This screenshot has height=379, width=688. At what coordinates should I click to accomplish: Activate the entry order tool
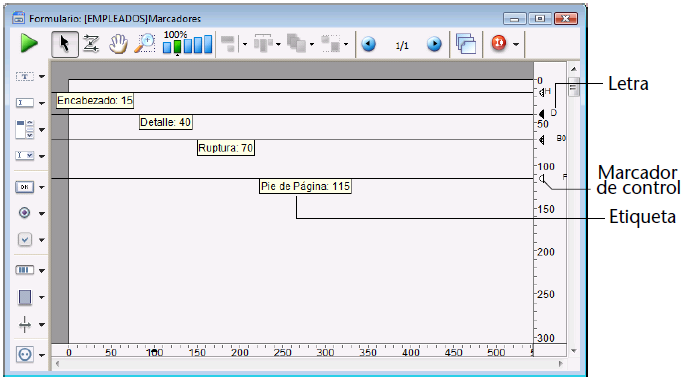91,44
